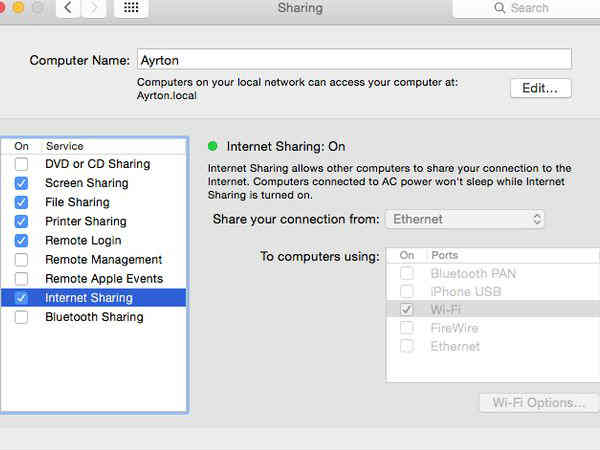
Task: Click the Wi-Fi Options… button
Action: point(538,403)
